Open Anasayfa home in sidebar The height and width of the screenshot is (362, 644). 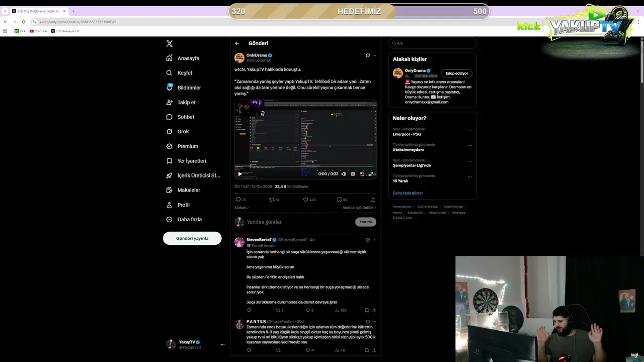click(183, 58)
